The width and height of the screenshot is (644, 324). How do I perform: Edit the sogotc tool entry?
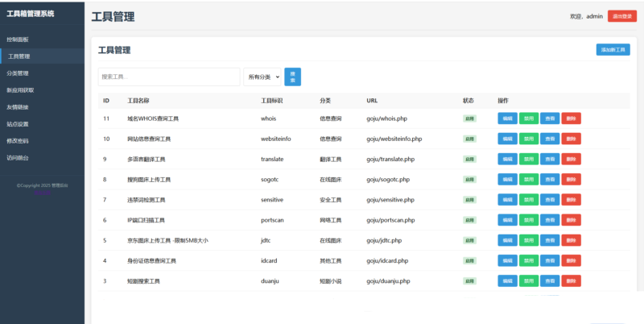(x=508, y=179)
